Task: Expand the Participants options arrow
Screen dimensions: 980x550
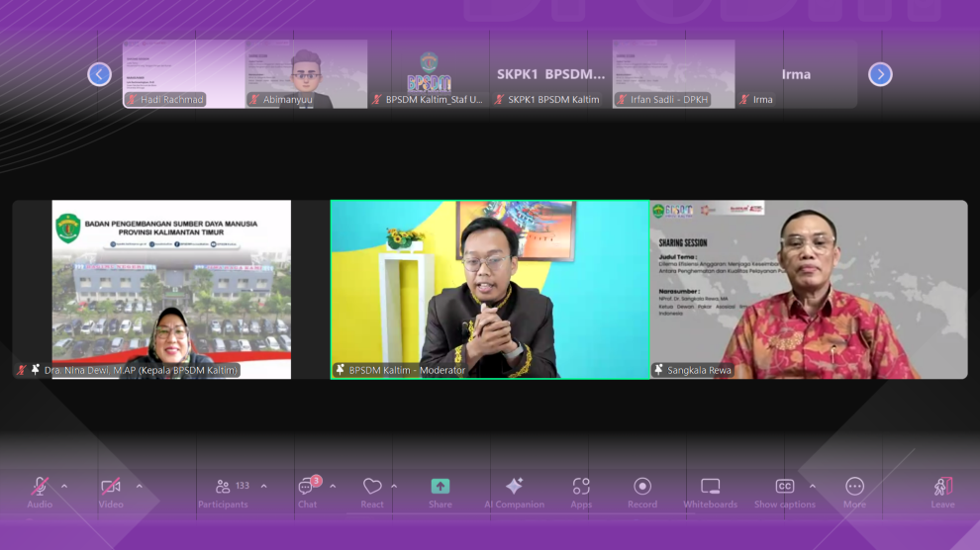Action: point(263,486)
